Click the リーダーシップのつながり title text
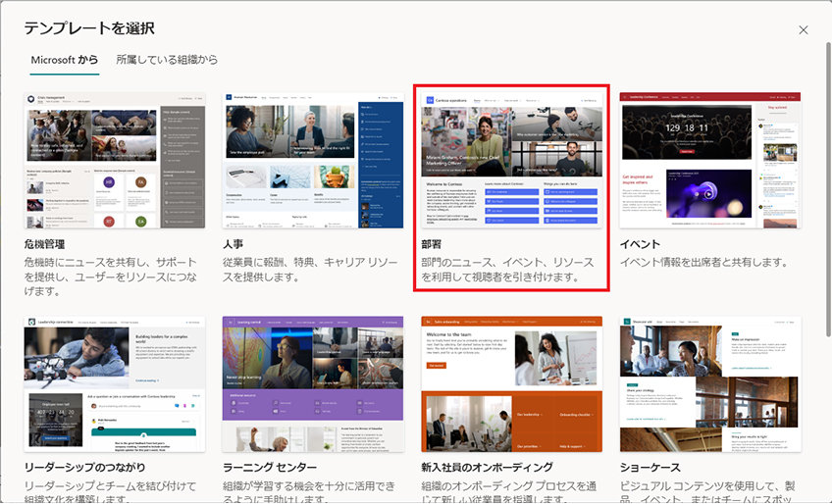The width and height of the screenshot is (833, 504). click(x=85, y=468)
